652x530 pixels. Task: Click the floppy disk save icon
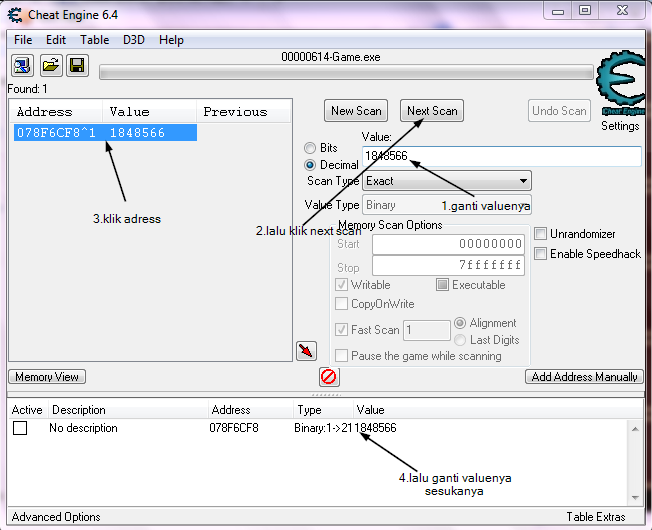pyautogui.click(x=77, y=65)
